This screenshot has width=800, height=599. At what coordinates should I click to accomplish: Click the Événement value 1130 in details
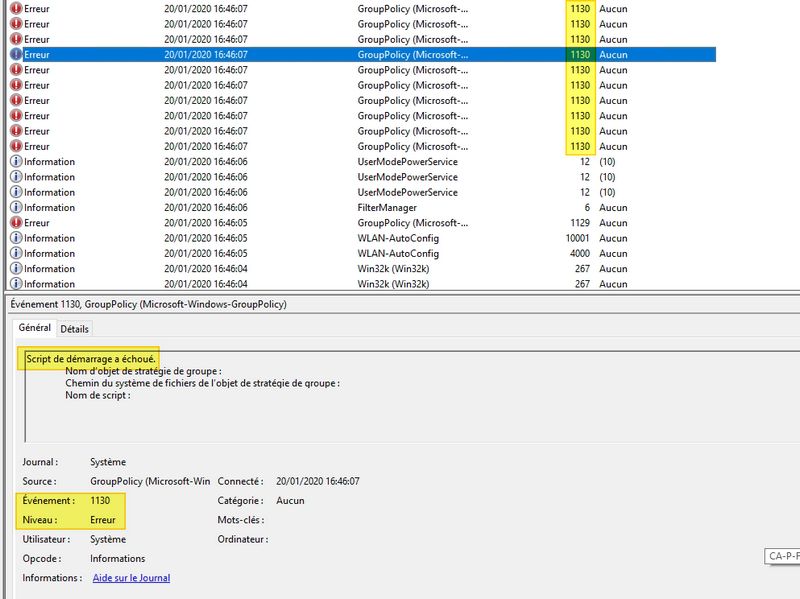coord(100,501)
